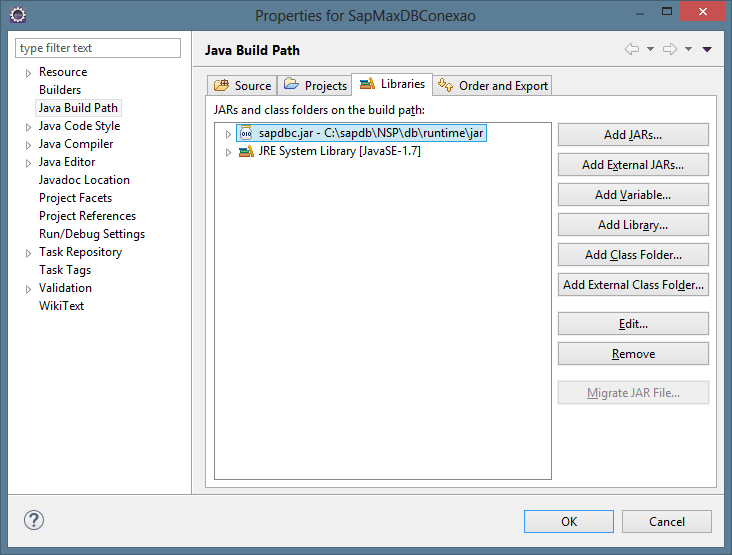Expand the Task Repository category
732x555 pixels.
28,253
